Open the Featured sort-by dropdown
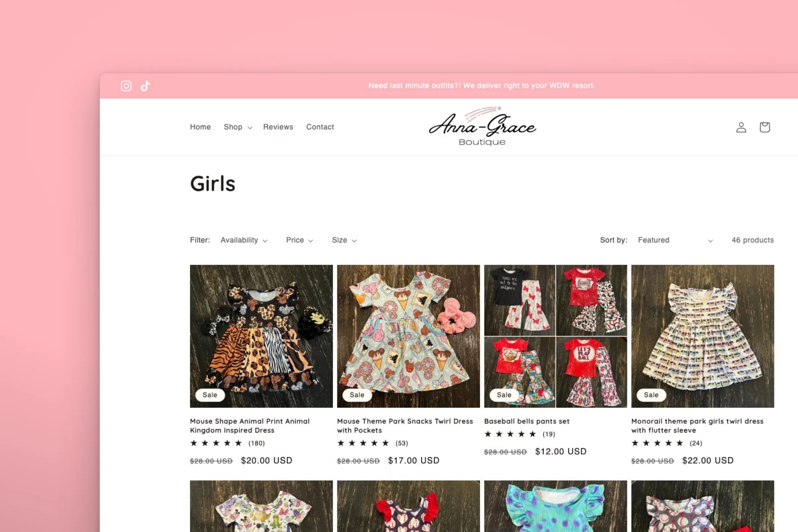Image resolution: width=798 pixels, height=532 pixels. 675,240
